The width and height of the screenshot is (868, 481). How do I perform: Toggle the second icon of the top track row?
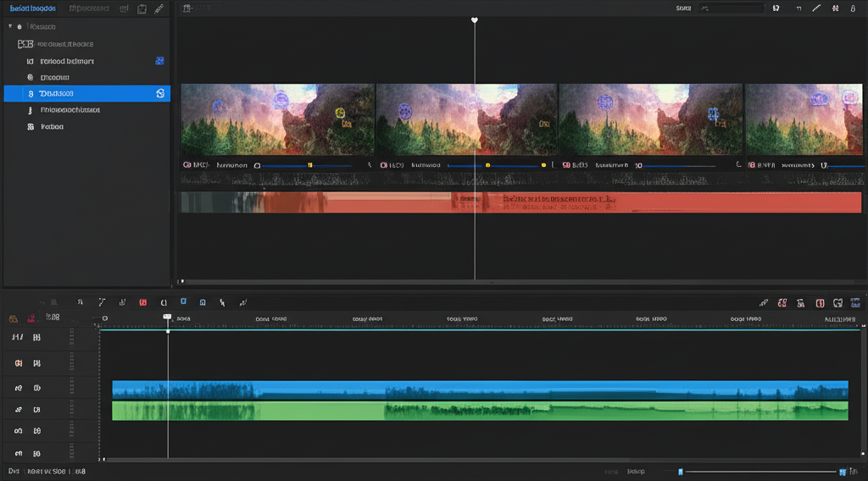36,337
